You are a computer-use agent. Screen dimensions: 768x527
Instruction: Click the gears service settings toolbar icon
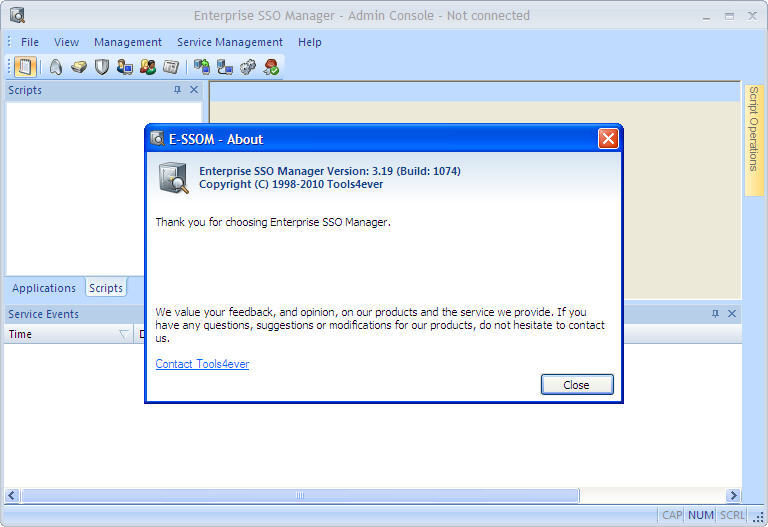248,67
